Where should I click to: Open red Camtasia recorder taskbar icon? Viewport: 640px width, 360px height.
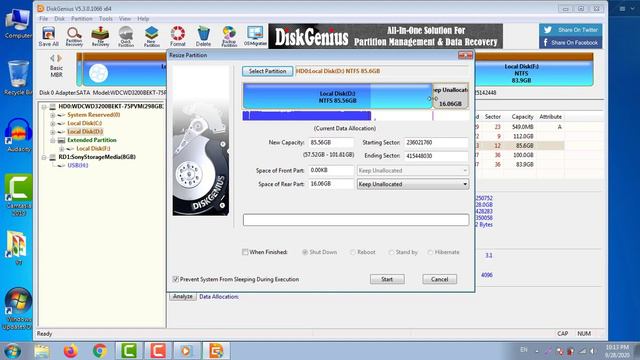click(158, 351)
